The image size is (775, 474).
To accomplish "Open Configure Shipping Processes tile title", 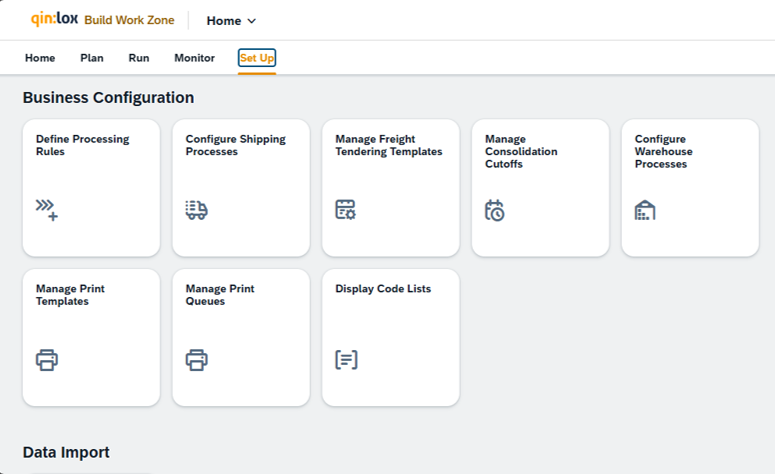I will click(x=236, y=145).
